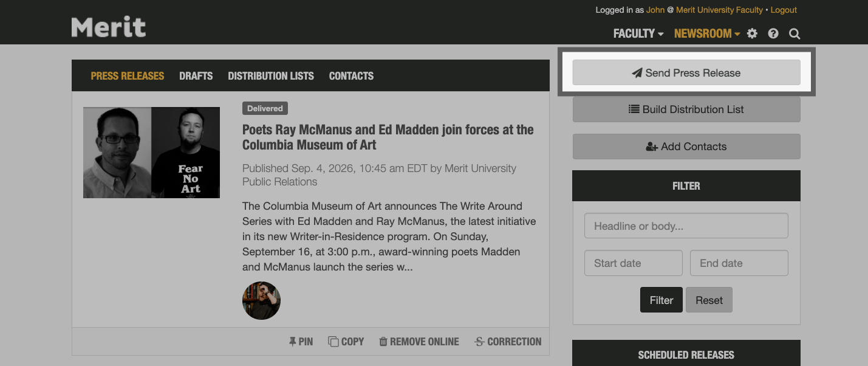Click the Send Press Release button
Screen dimensions: 868x366
tap(686, 73)
